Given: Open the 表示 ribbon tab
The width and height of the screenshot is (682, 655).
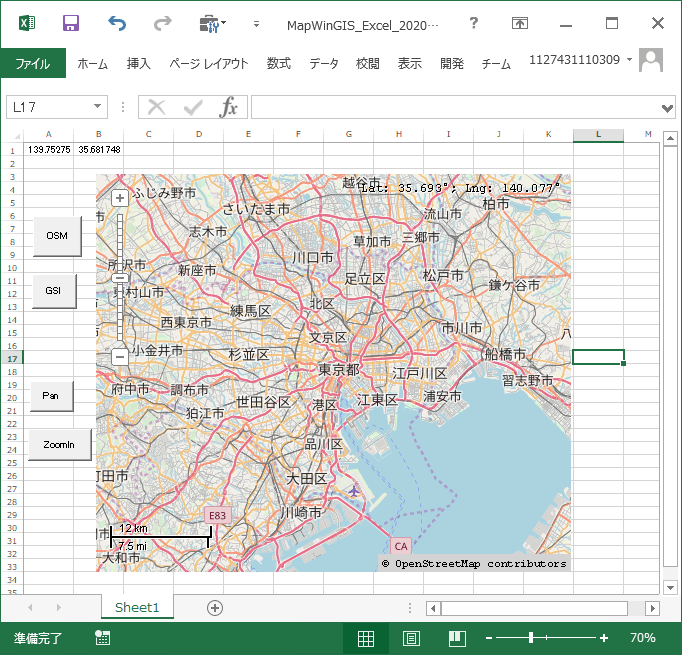Looking at the screenshot, I should (x=410, y=63).
